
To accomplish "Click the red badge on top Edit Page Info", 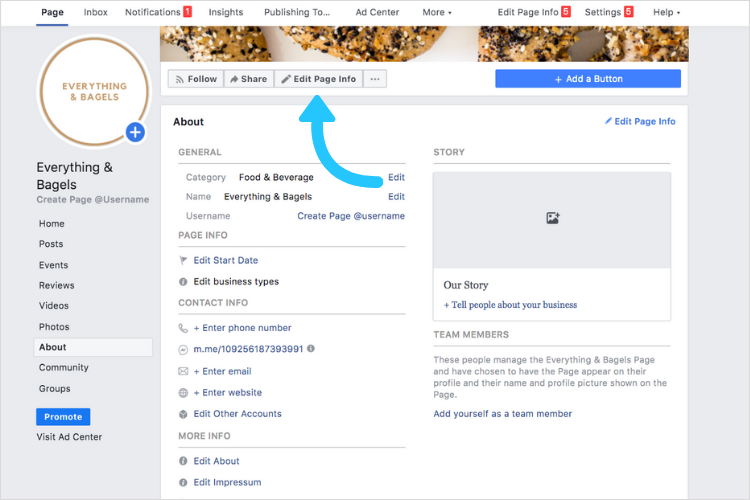I will tap(566, 11).
